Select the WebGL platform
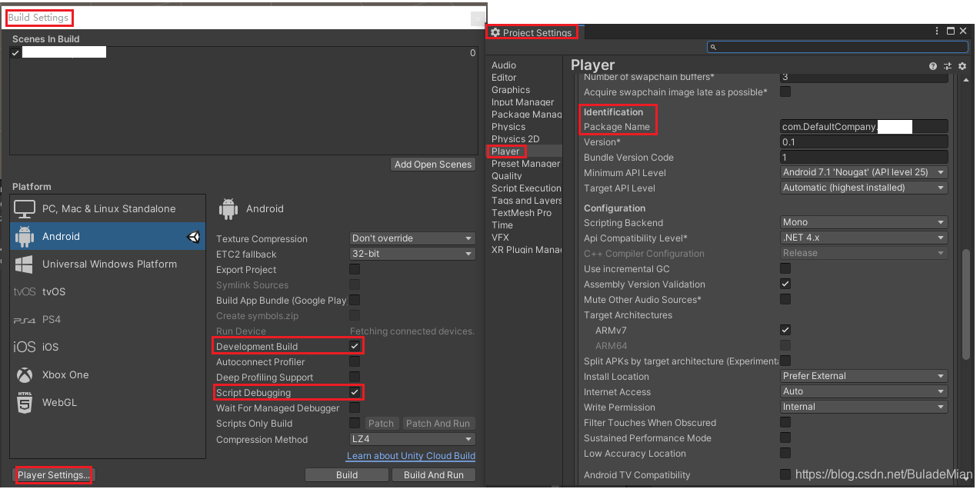Image resolution: width=980 pixels, height=489 pixels. pyautogui.click(x=108, y=402)
